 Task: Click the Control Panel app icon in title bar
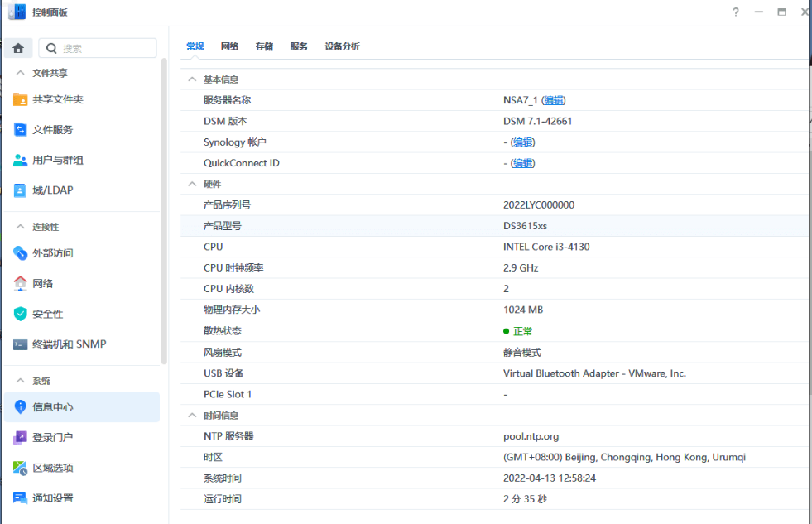point(17,12)
